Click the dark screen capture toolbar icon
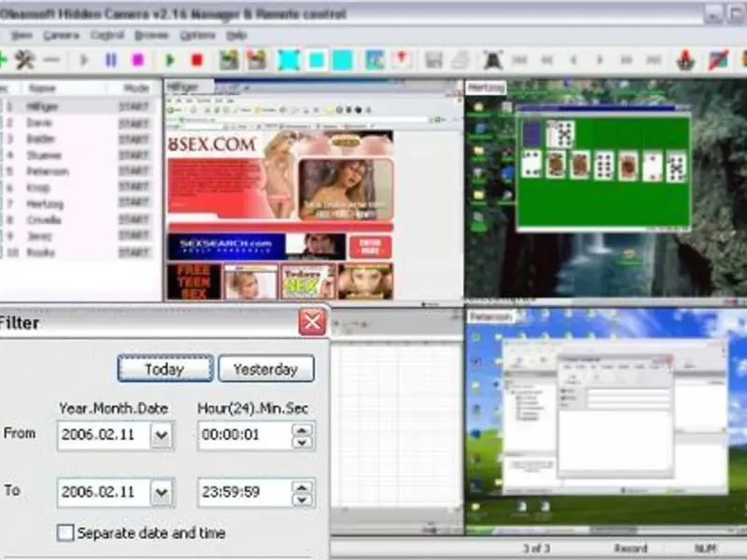This screenshot has height=560, width=747. coord(493,60)
